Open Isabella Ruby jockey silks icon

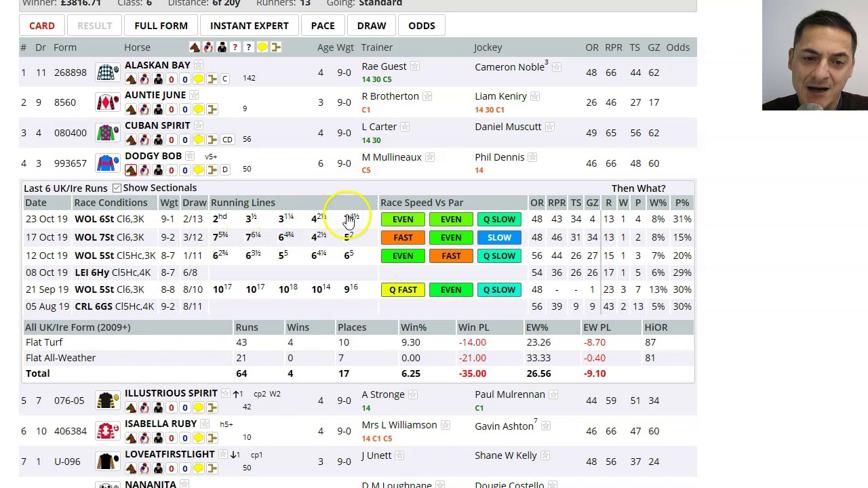(x=144, y=438)
